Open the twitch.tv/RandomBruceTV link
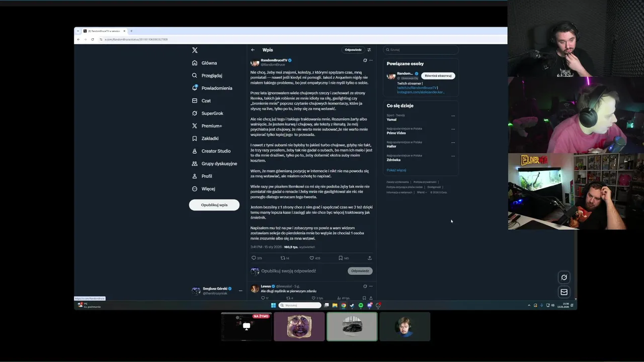Image resolution: width=644 pixels, height=362 pixels. [x=417, y=88]
